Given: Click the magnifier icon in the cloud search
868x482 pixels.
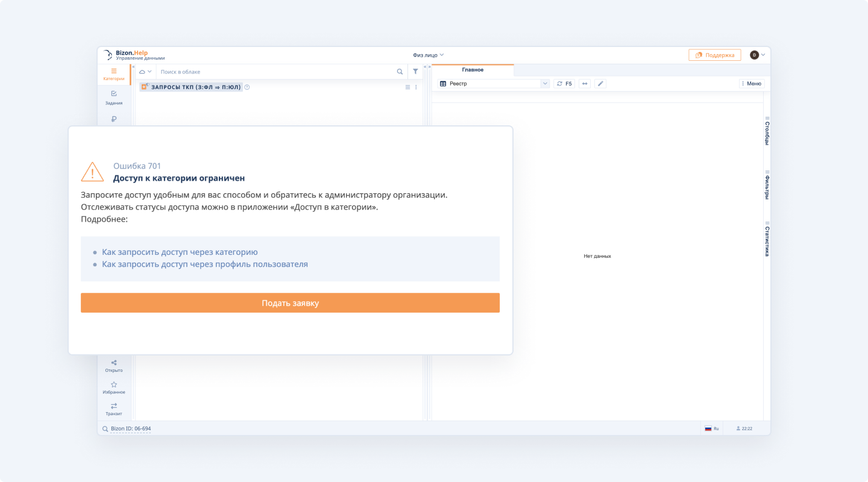Looking at the screenshot, I should 399,71.
